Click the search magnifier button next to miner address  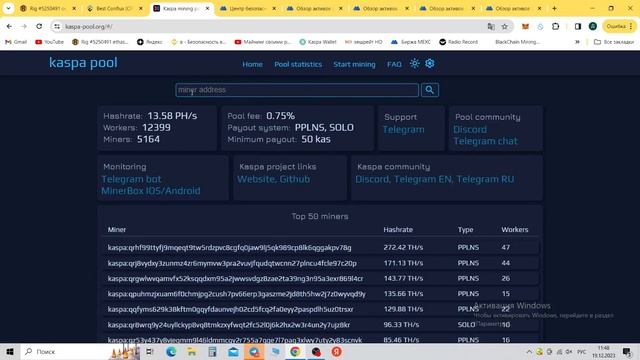[430, 90]
